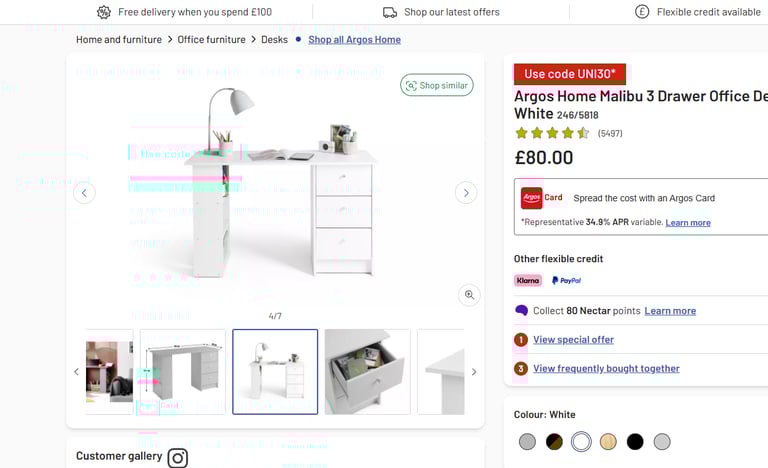Click the delivery van offers icon
This screenshot has width=768, height=468.
tap(390, 12)
